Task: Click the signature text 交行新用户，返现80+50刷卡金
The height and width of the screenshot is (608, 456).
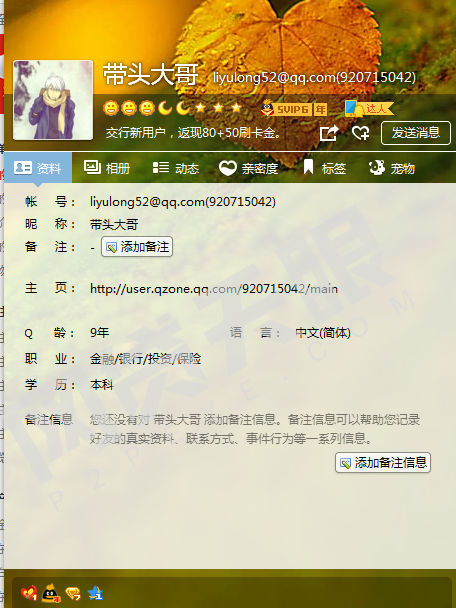Action: tap(193, 133)
